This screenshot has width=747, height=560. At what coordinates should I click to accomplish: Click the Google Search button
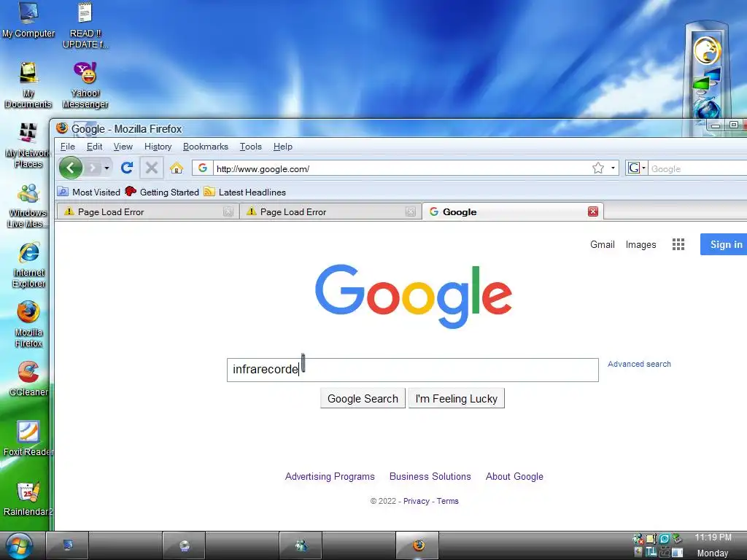363,399
